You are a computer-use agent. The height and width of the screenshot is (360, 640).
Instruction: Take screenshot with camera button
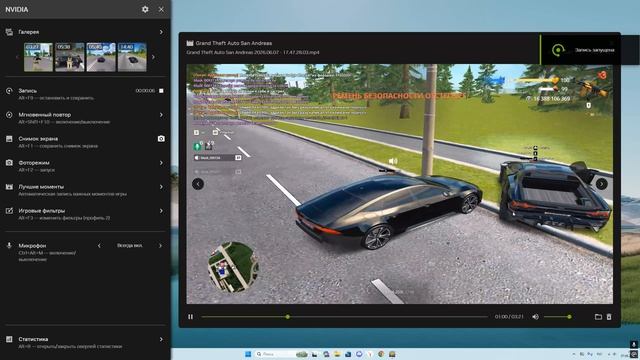161,139
